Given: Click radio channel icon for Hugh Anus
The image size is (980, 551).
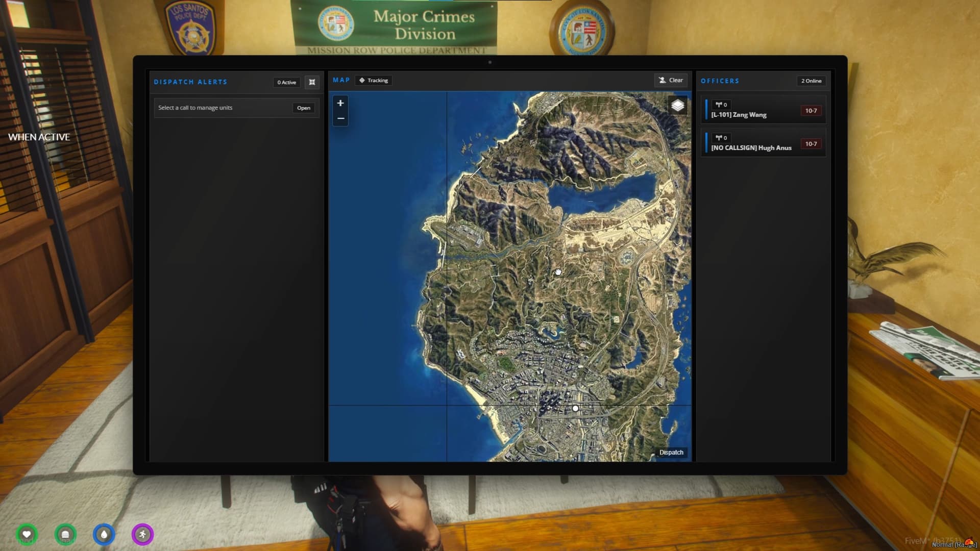Looking at the screenshot, I should [x=721, y=138].
